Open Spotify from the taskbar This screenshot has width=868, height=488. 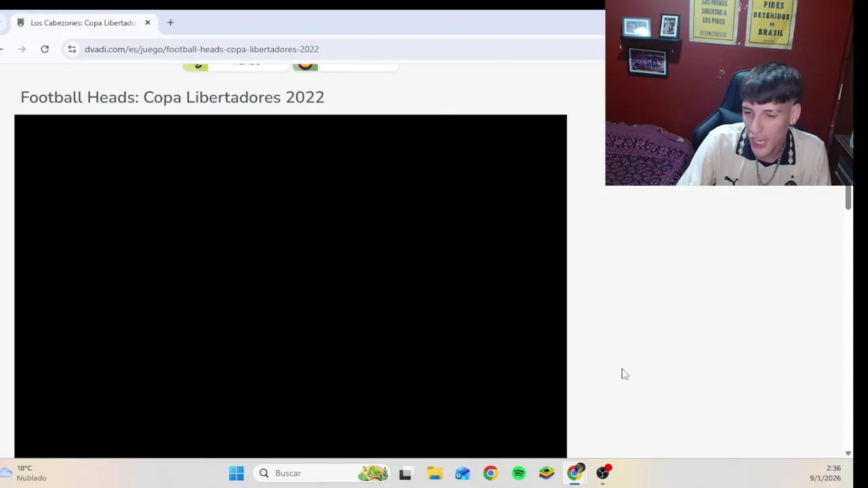point(519,473)
